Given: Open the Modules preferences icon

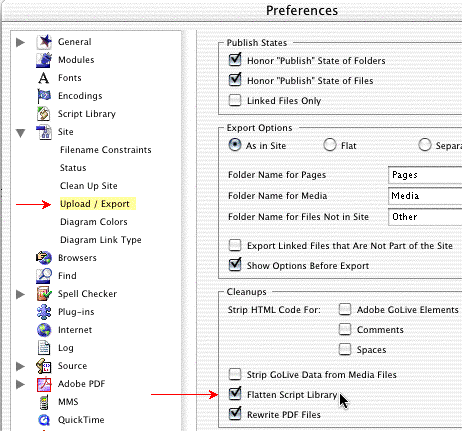Looking at the screenshot, I should (44, 60).
